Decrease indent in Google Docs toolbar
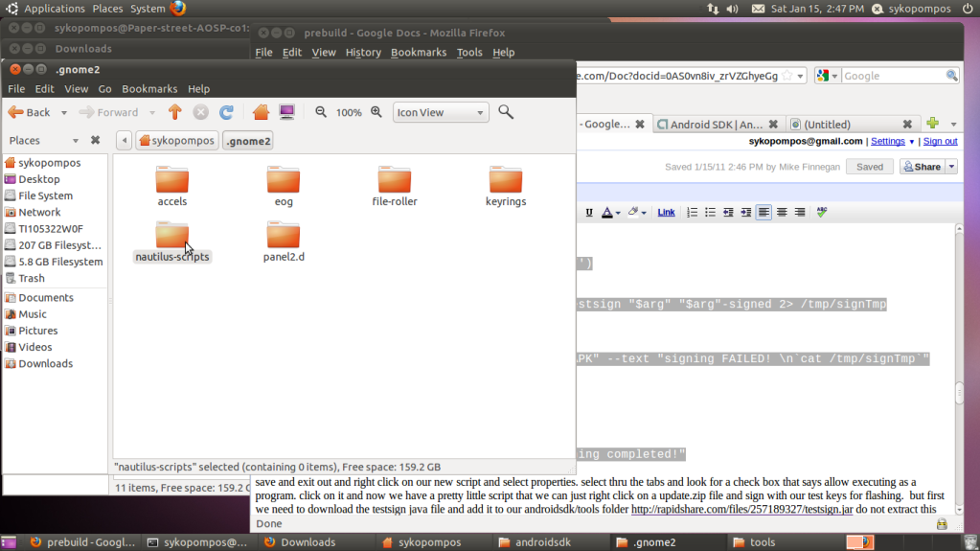The height and width of the screenshot is (551, 980). point(728,213)
